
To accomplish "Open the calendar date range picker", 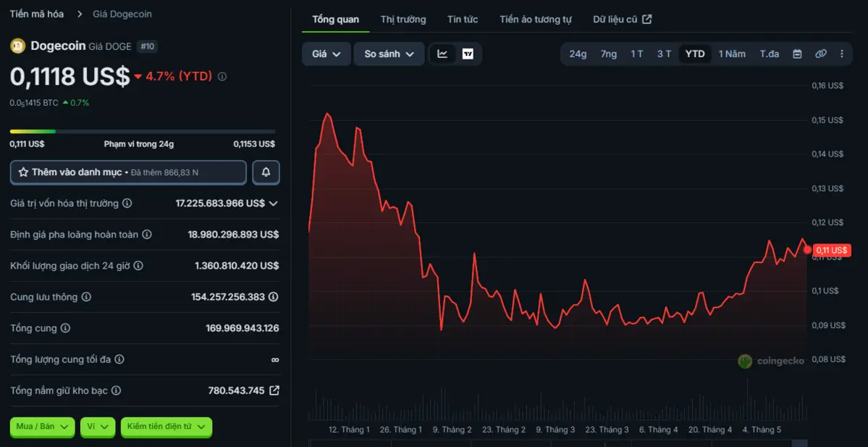I will pyautogui.click(x=797, y=54).
